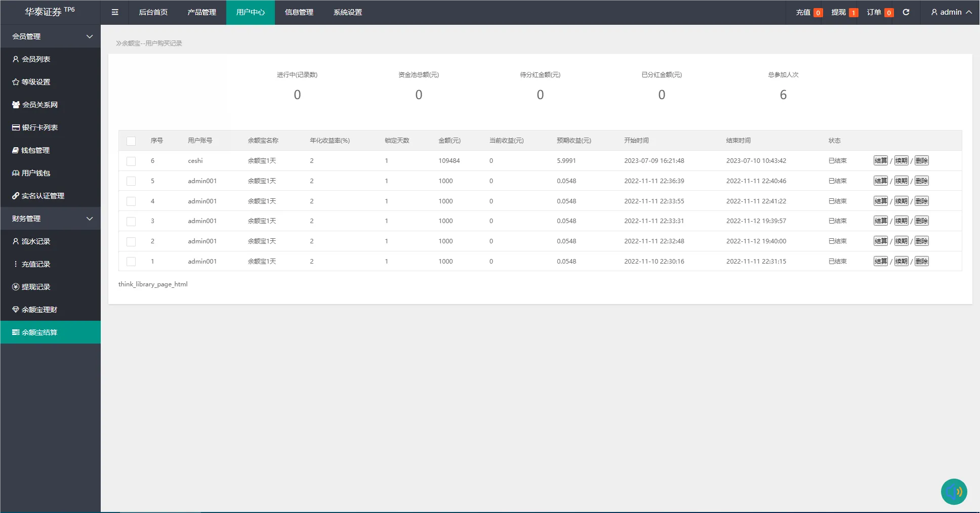Viewport: 980px width, 513px height.
Task: Check the checkbox for row number 4
Action: point(131,201)
